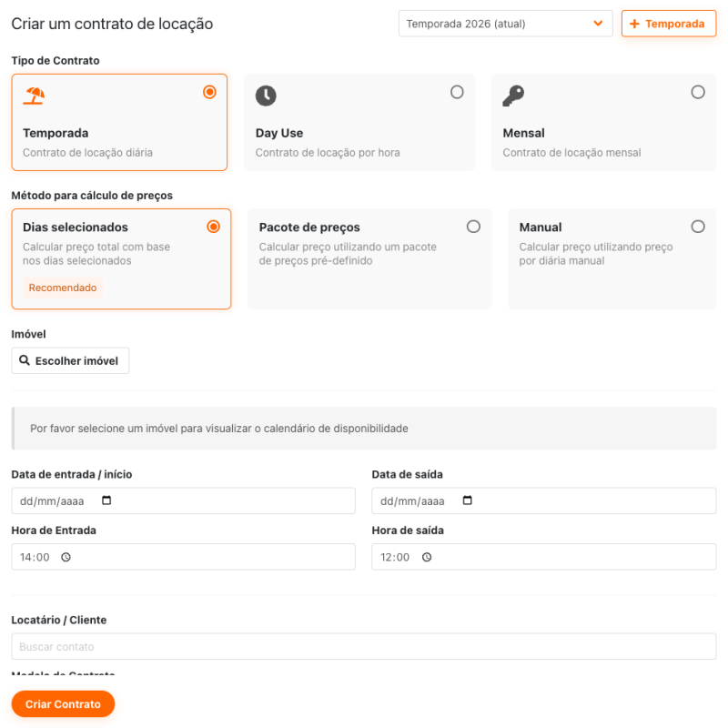Choose the Pacote de preços radio option

pos(473,227)
